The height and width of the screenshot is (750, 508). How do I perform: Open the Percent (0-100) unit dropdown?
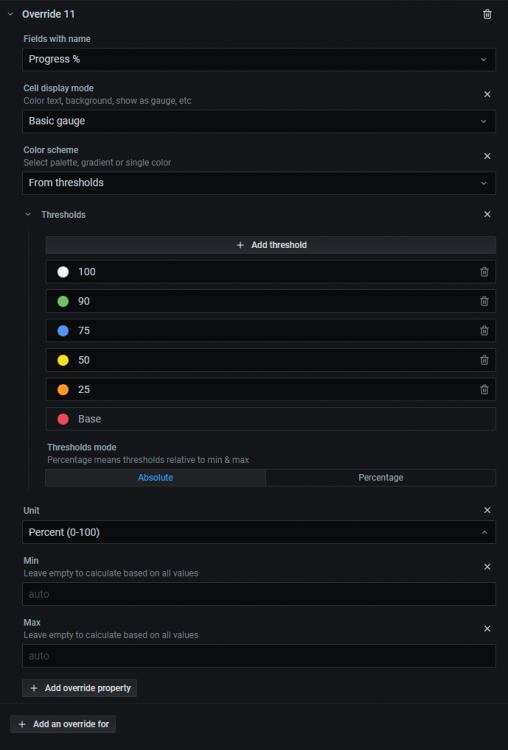coord(259,532)
